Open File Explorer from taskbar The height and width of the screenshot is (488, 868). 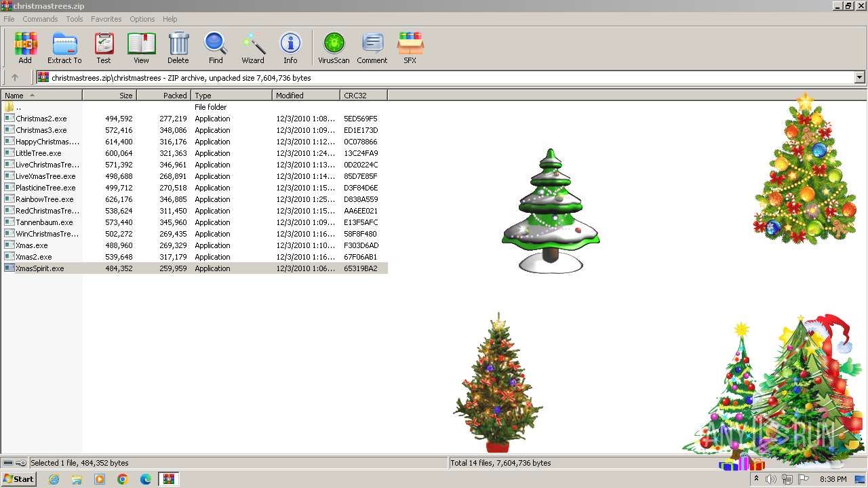77,479
